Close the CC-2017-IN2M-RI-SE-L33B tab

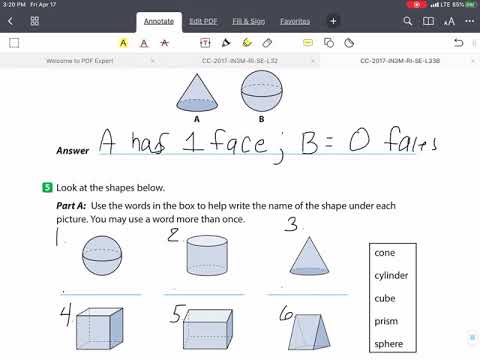tap(473, 61)
